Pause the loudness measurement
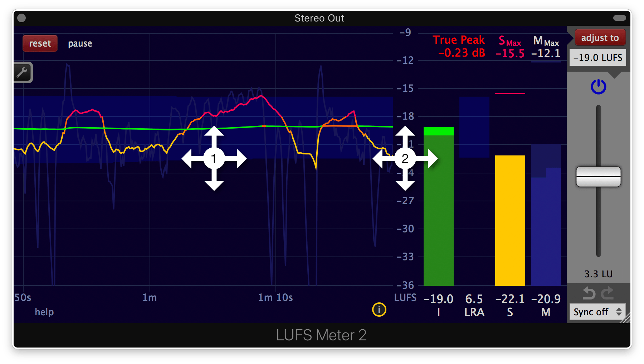This screenshot has width=644, height=364. tap(80, 44)
